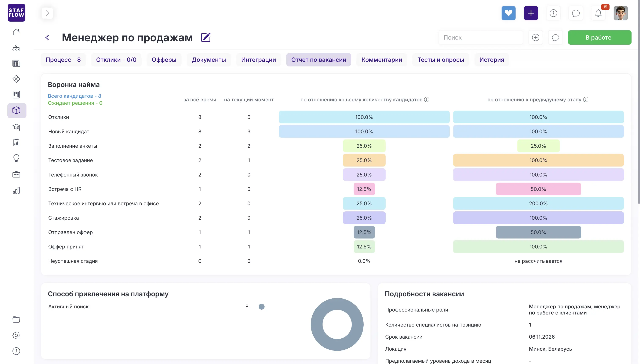This screenshot has height=364, width=640.
Task: Open the org structure icon in the sidebar
Action: coord(16,48)
